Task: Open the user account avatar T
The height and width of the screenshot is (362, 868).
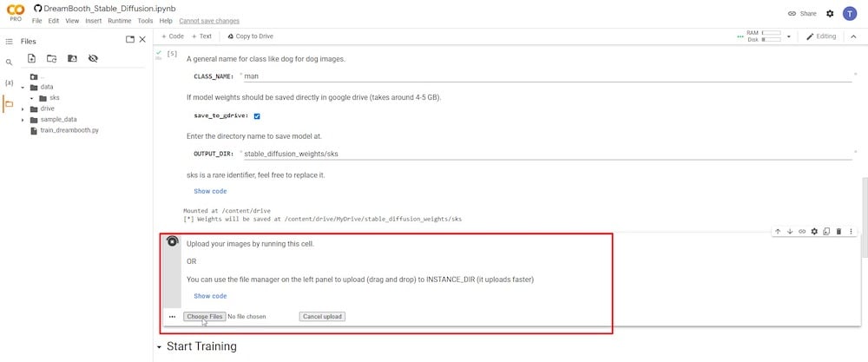Action: click(x=850, y=14)
